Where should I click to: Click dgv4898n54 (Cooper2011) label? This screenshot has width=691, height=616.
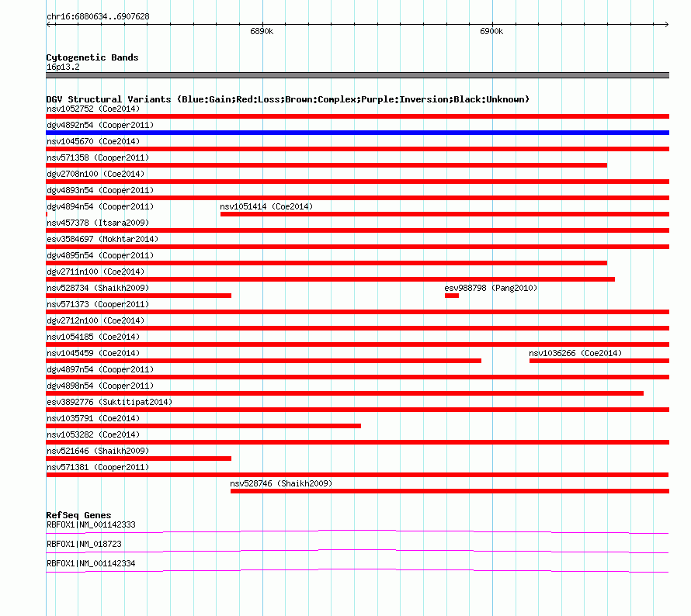click(100, 386)
